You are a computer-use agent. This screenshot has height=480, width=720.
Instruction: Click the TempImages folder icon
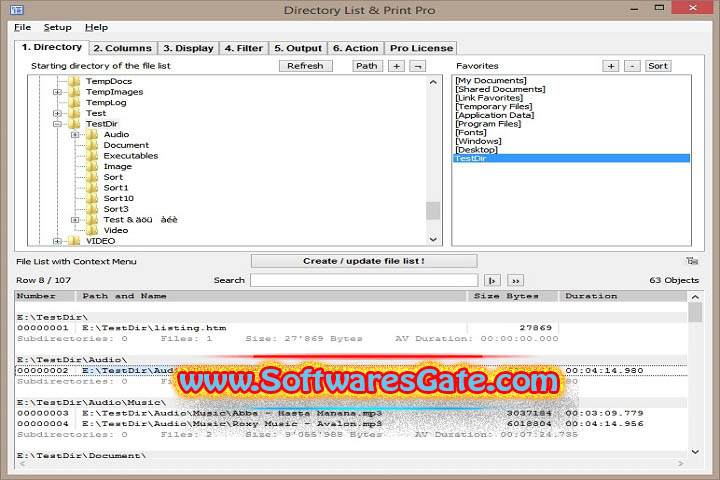[x=74, y=92]
